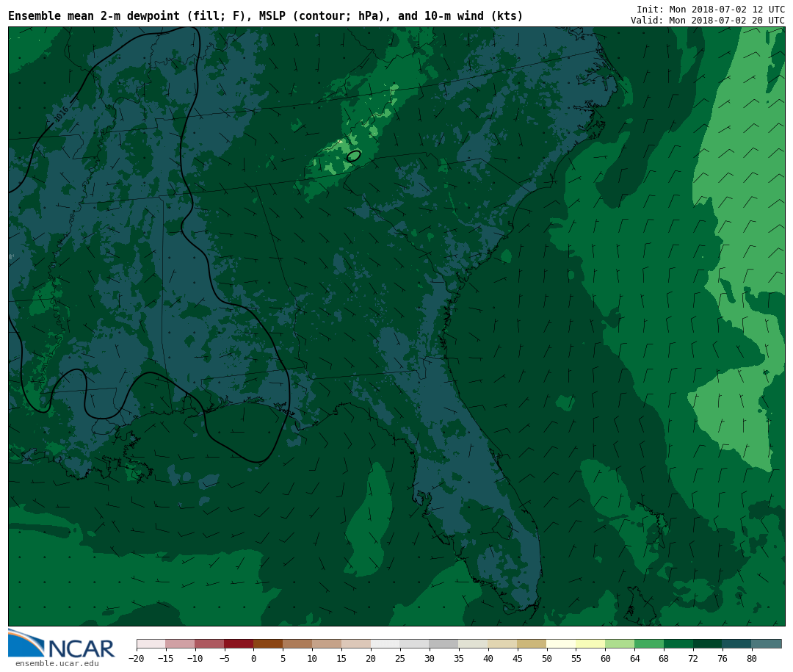This screenshot has height=672, width=793.
Task: Pick the white swatch between 20 and 25
Action: 385,644
